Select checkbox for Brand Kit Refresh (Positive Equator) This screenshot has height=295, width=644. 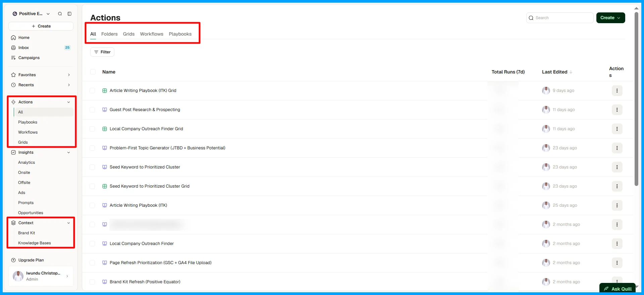[x=92, y=282]
